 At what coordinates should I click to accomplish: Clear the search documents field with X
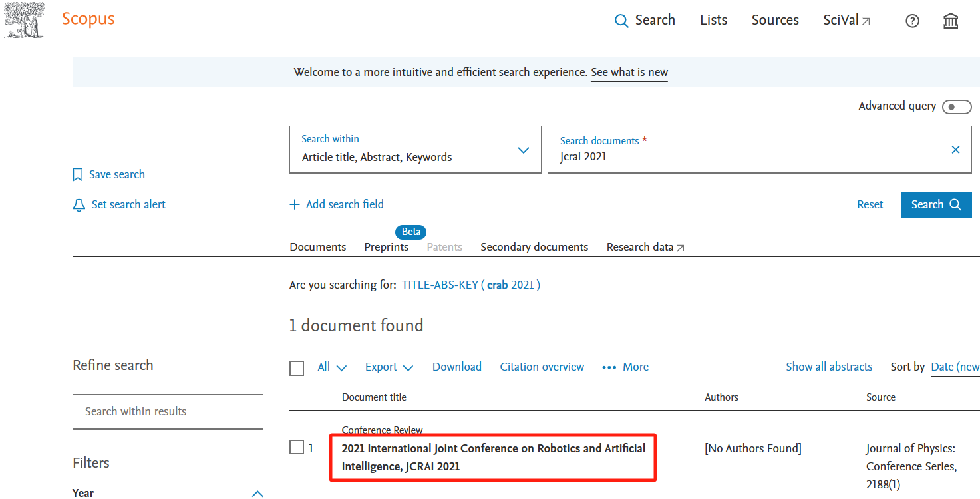click(955, 150)
